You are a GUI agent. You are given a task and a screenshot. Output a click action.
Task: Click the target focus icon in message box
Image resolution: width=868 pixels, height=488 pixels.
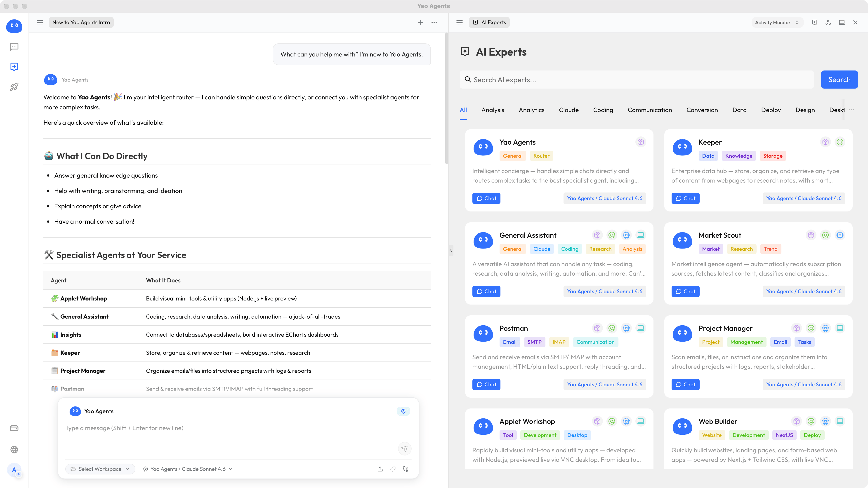click(x=403, y=411)
